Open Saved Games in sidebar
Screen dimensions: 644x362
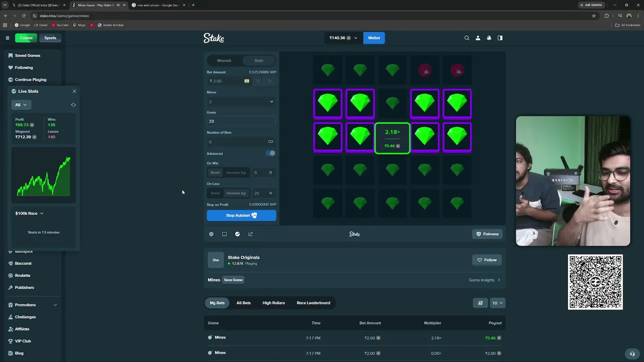[x=28, y=55]
